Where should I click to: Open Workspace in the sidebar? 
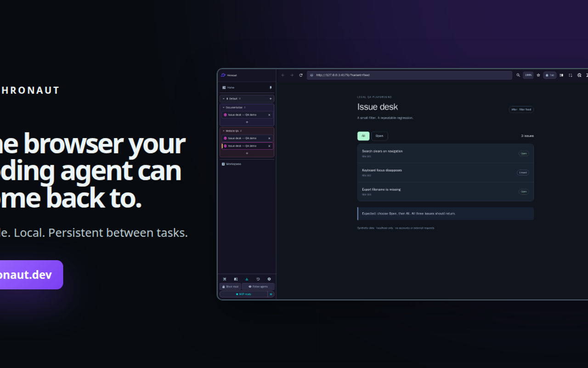[x=232, y=164]
